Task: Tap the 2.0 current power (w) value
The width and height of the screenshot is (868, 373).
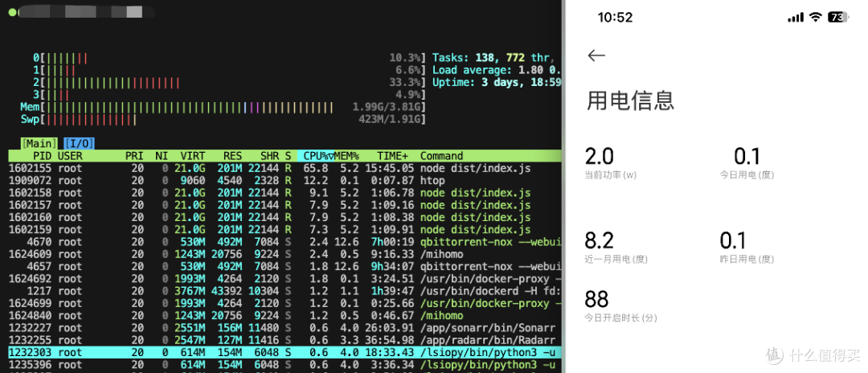Action: [x=600, y=158]
